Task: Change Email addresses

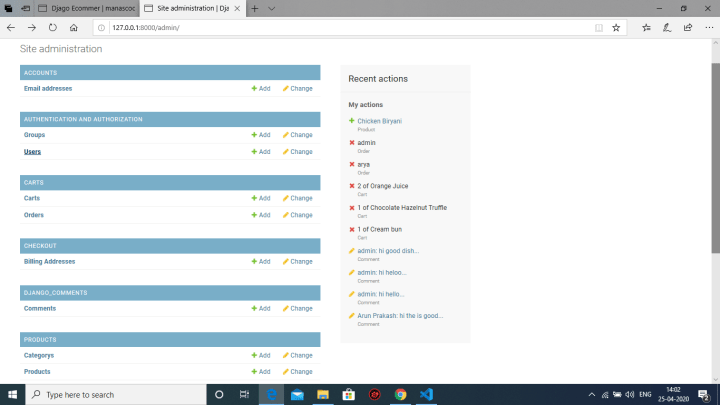Action: (298, 89)
